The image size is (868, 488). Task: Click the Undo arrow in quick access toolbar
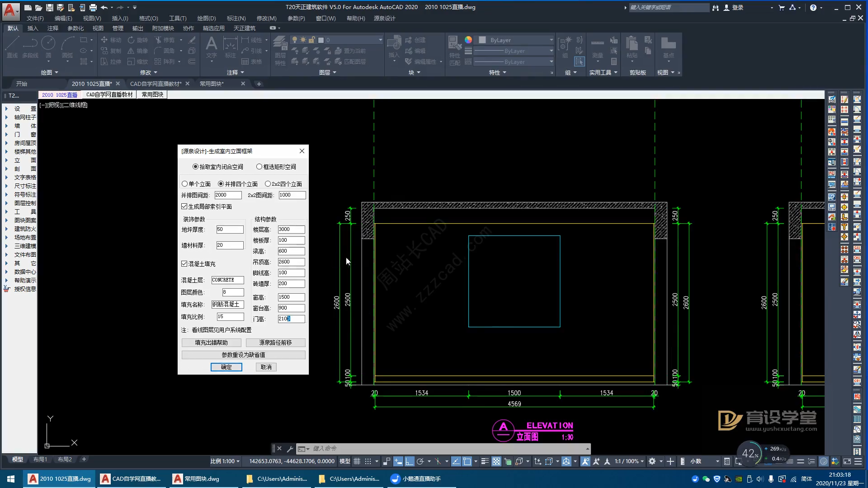click(104, 7)
